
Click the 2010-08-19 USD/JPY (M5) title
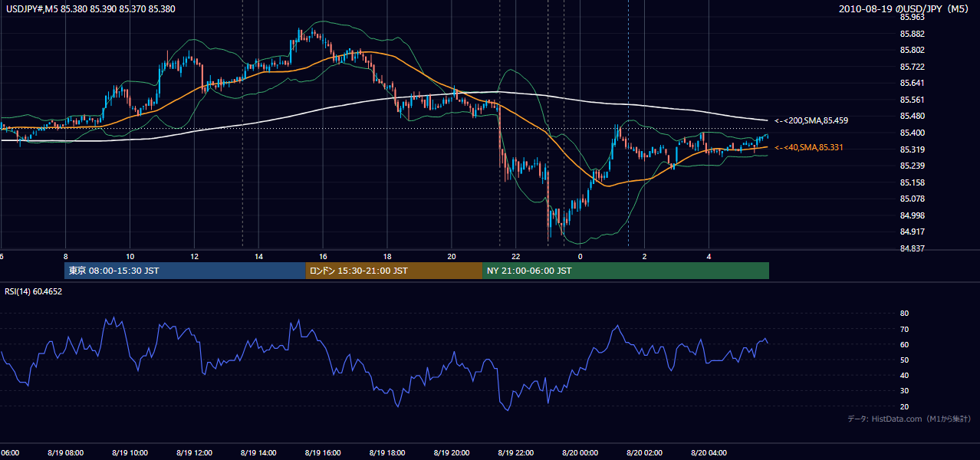pyautogui.click(x=904, y=9)
